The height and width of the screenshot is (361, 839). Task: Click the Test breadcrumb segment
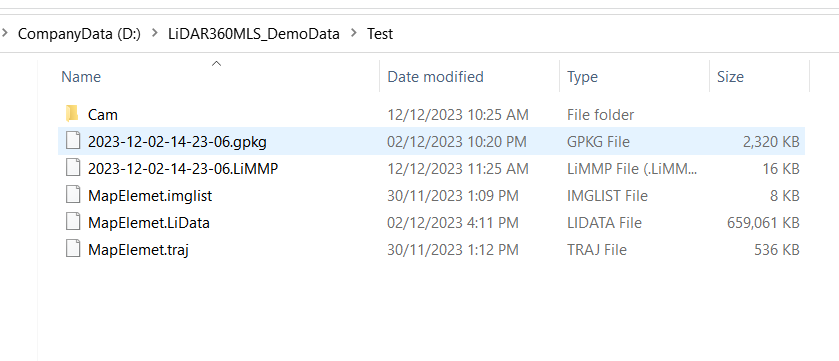coord(380,34)
